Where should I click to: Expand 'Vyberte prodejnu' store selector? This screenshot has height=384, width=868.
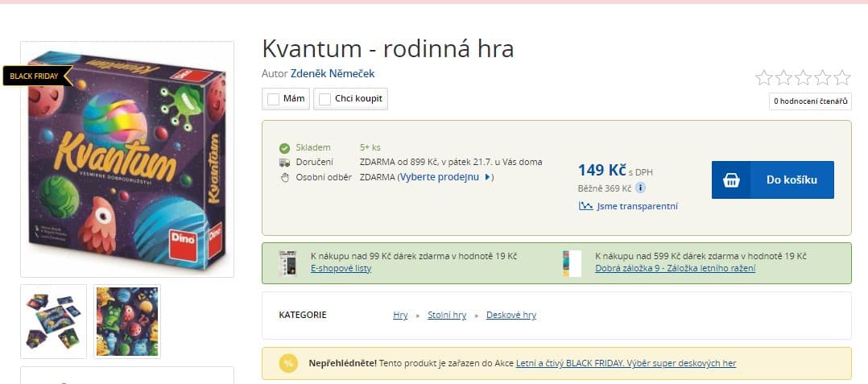[445, 177]
